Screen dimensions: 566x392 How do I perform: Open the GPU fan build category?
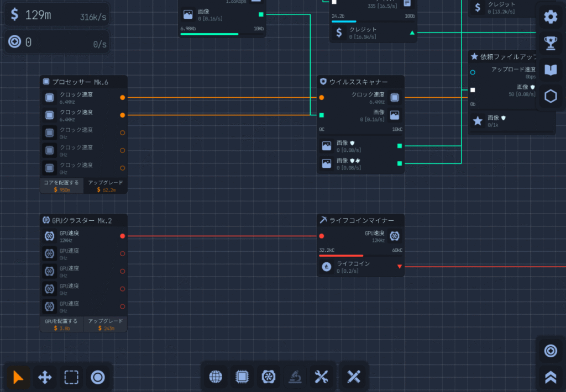pos(268,377)
